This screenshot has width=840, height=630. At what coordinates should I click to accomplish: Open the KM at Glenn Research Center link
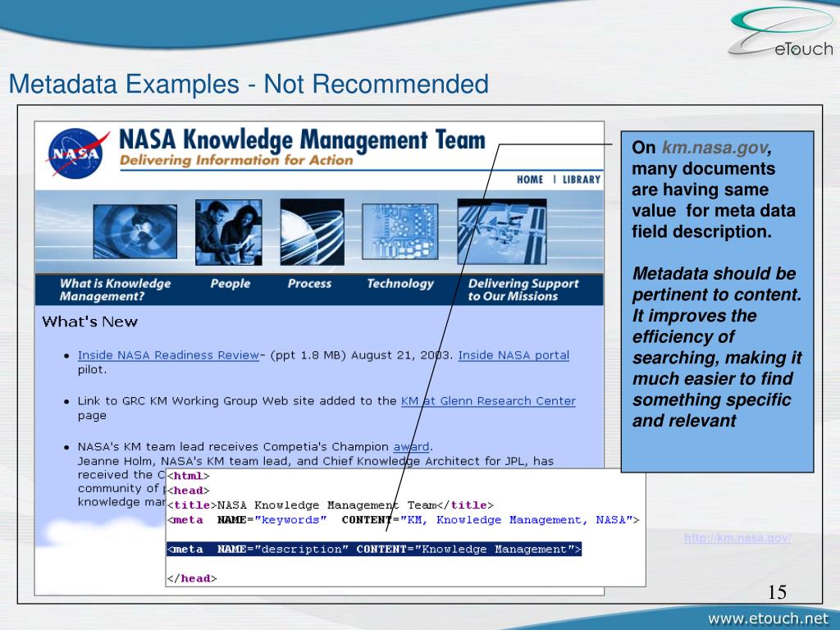(489, 400)
